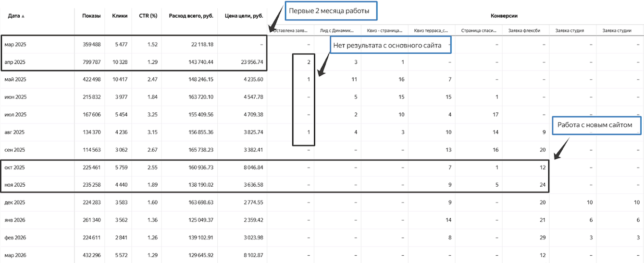Screen dimensions: 644x263
Task: Click the Квиз терраса column header
Action: (430, 31)
